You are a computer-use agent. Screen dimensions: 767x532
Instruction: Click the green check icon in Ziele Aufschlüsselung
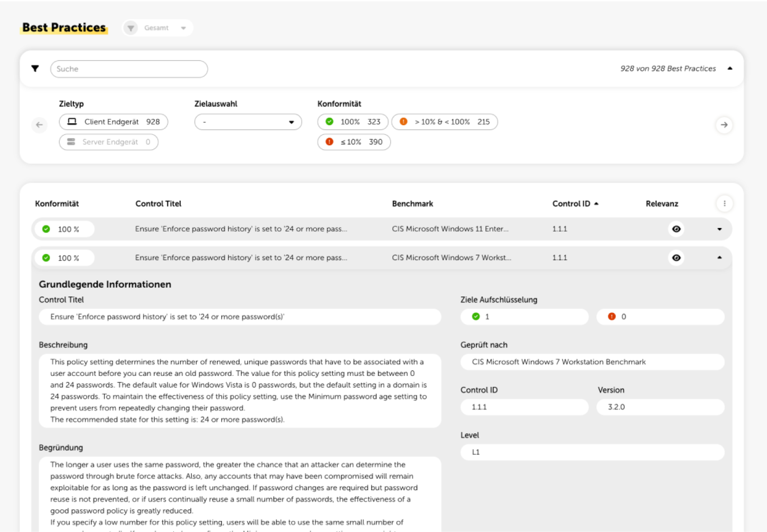point(476,316)
